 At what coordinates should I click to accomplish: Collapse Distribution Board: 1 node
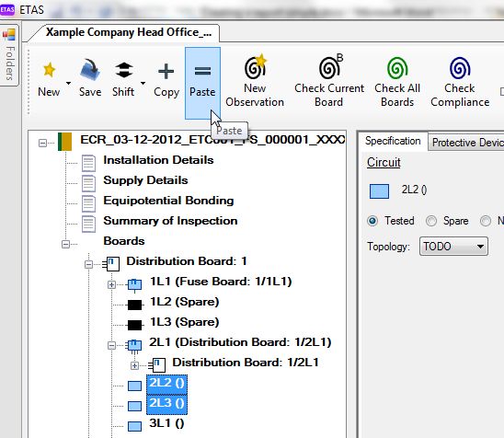pos(88,264)
